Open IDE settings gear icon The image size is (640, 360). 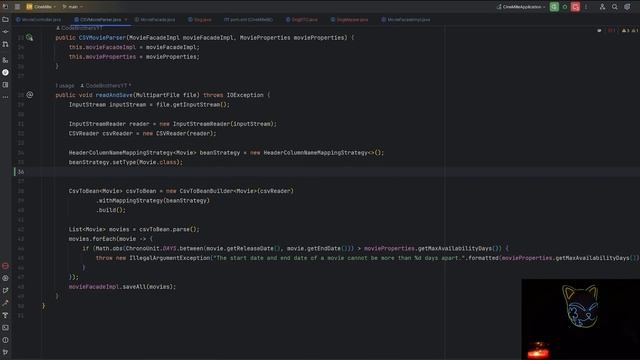(x=627, y=7)
